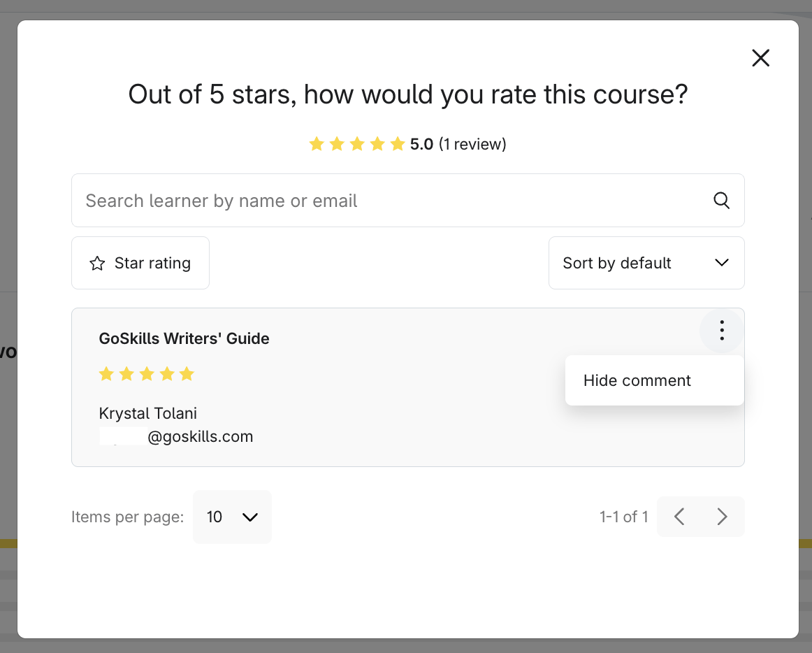This screenshot has width=812, height=653.
Task: Close the course rating dialog
Action: coord(760,58)
